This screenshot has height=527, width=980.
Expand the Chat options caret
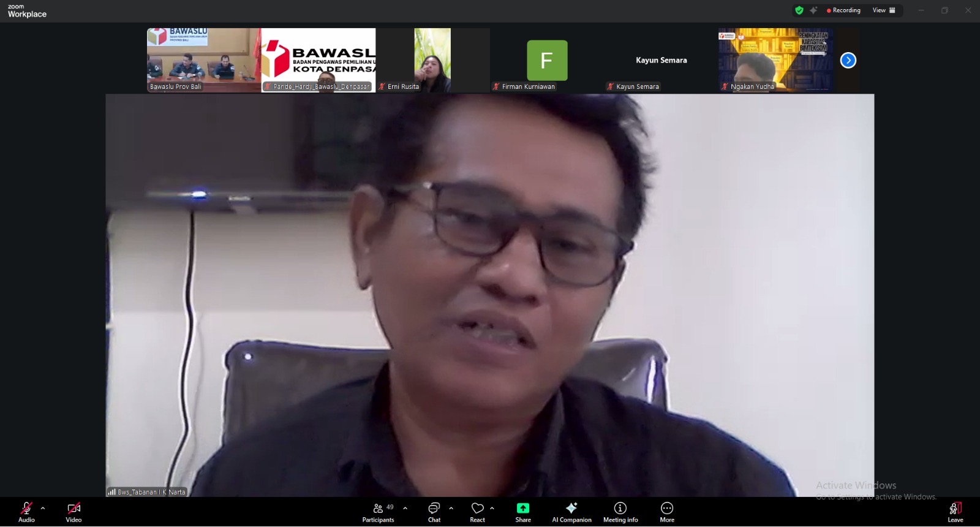click(x=451, y=508)
